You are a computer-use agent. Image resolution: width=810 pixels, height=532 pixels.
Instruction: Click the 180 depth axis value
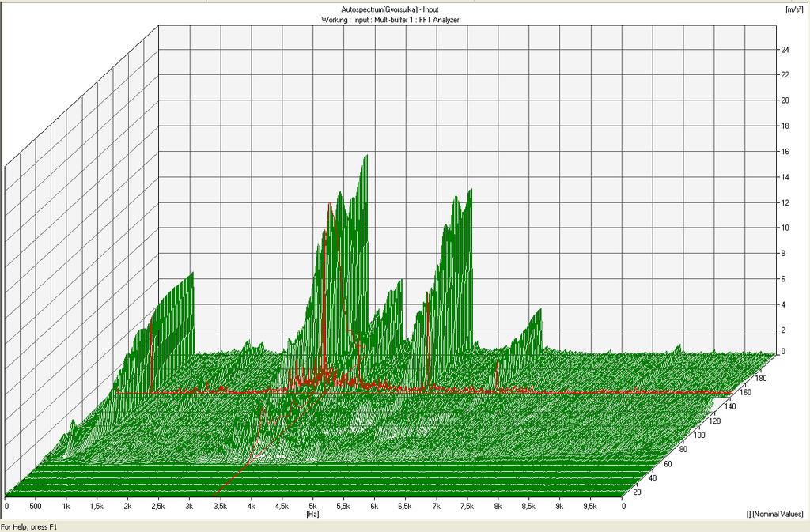pos(761,378)
